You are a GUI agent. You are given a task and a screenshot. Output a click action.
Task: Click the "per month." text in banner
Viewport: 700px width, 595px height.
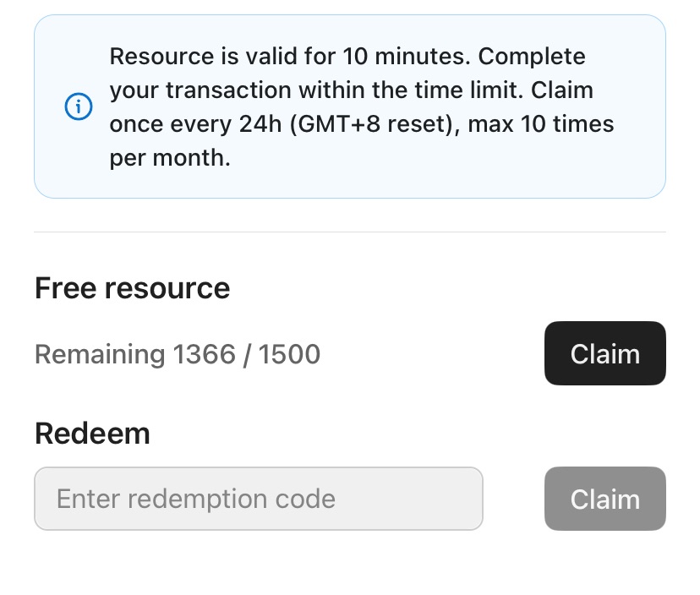click(169, 158)
